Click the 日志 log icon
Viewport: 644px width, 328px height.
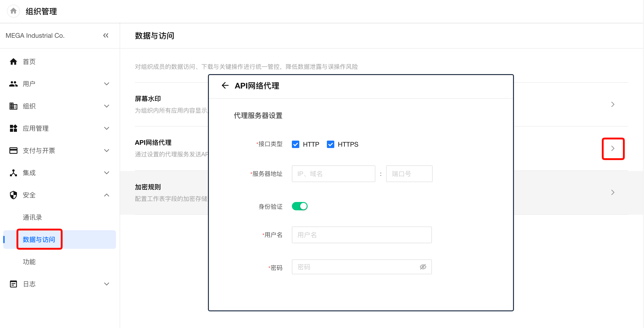[13, 284]
